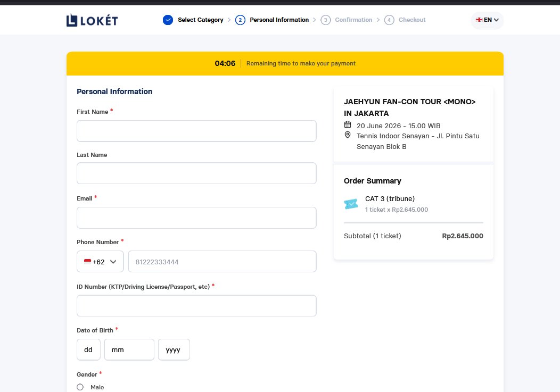Click the yyyy year field

[174, 349]
